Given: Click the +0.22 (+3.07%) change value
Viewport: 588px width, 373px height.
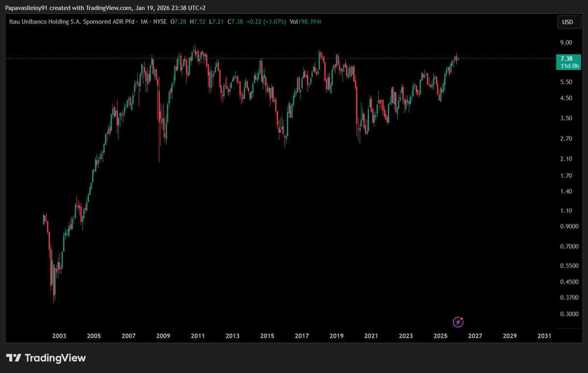Looking at the screenshot, I should 267,22.
